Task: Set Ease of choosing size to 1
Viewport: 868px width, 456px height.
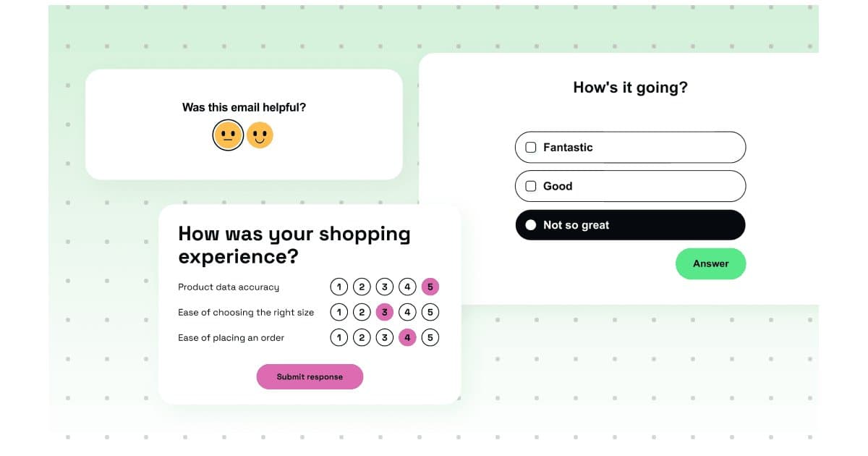Action: tap(339, 313)
